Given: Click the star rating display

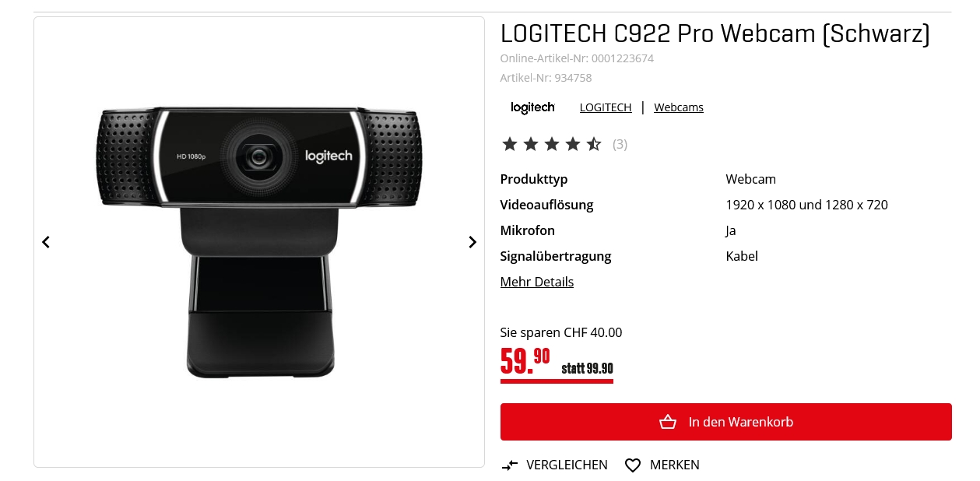Looking at the screenshot, I should point(551,144).
